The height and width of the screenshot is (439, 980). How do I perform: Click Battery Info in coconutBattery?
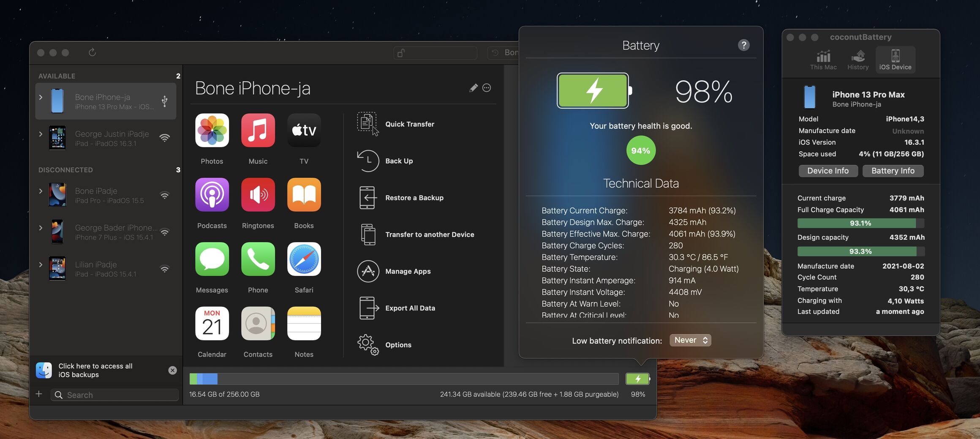tap(893, 171)
